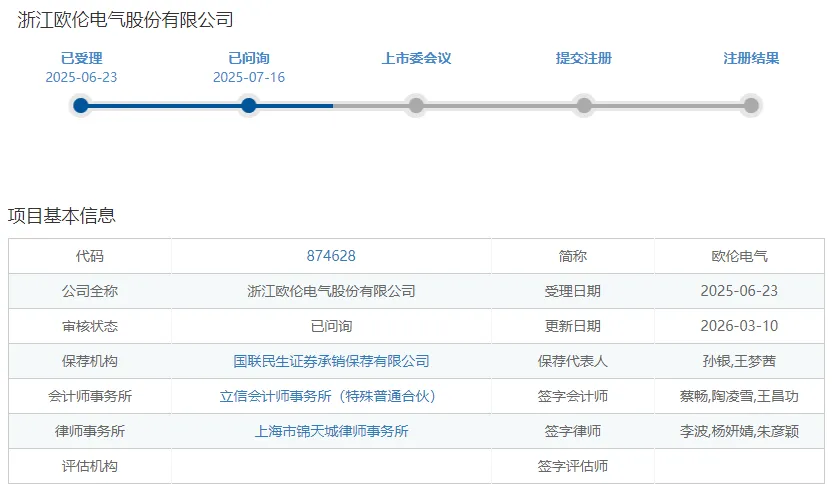Viewport: 833px width, 490px height.
Task: Click the 李波,杨妍婧,朱彦颖 lawyers cell
Action: (740, 432)
